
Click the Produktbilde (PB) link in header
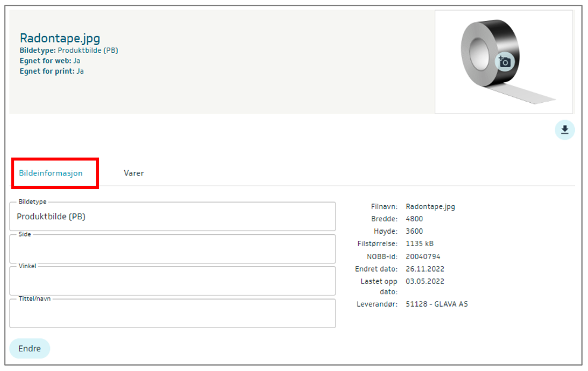coord(88,51)
